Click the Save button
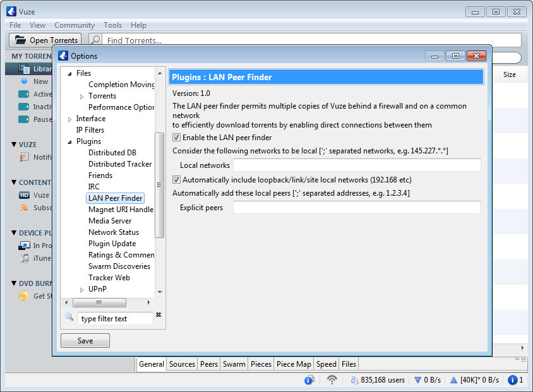Screen dimensions: 533x392 point(85,341)
